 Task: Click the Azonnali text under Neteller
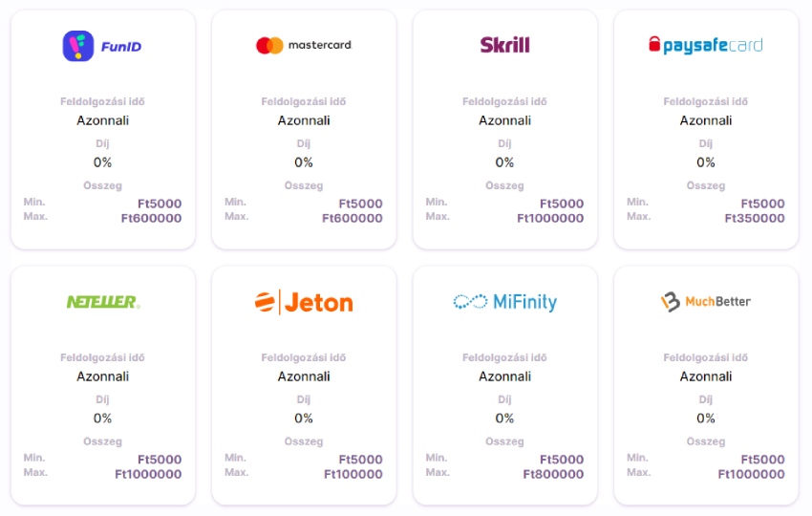pos(102,376)
